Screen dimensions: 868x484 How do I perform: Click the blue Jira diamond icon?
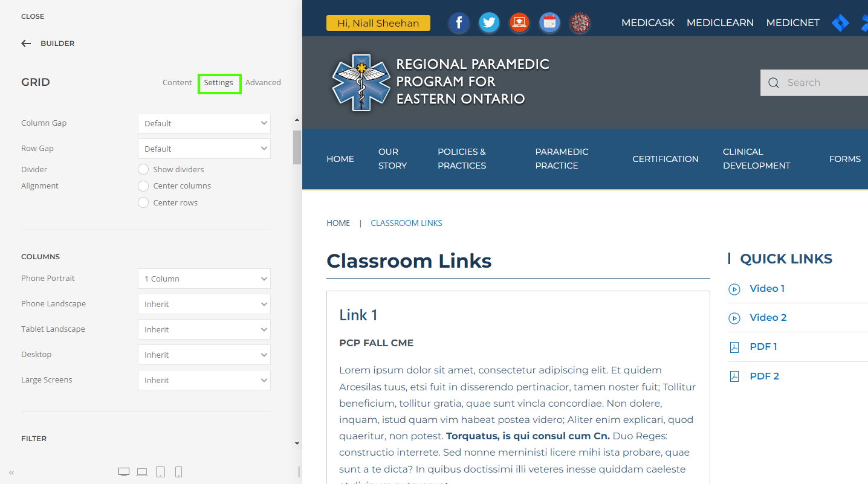(840, 23)
